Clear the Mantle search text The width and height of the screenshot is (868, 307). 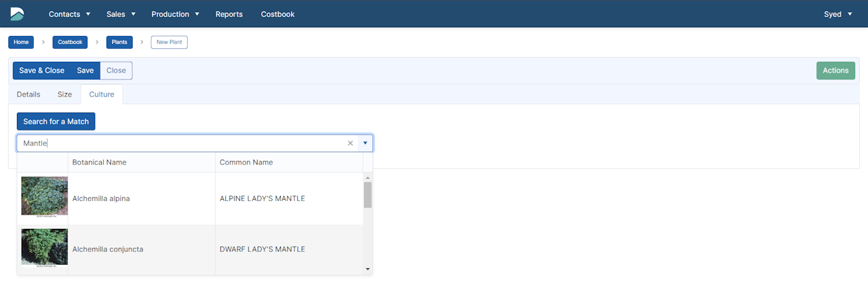351,143
